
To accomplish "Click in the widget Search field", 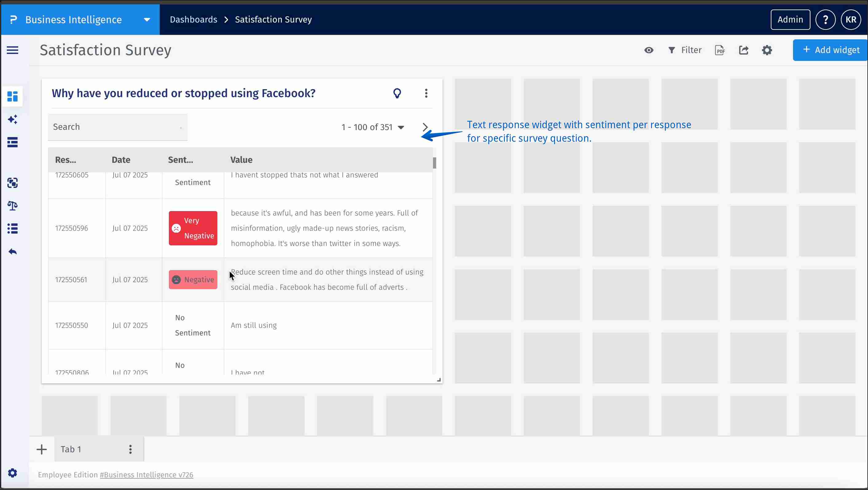I will pyautogui.click(x=117, y=127).
